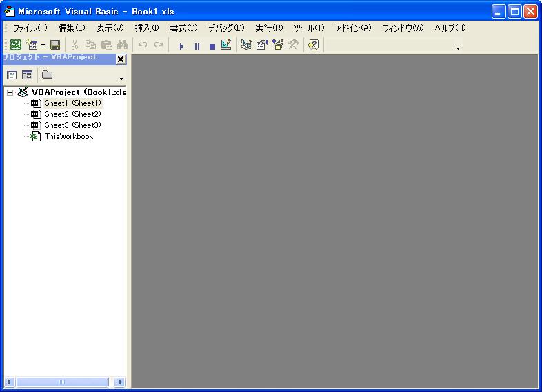Open toolbar options dropdown arrow
Screen dimensions: 542x392
458,48
